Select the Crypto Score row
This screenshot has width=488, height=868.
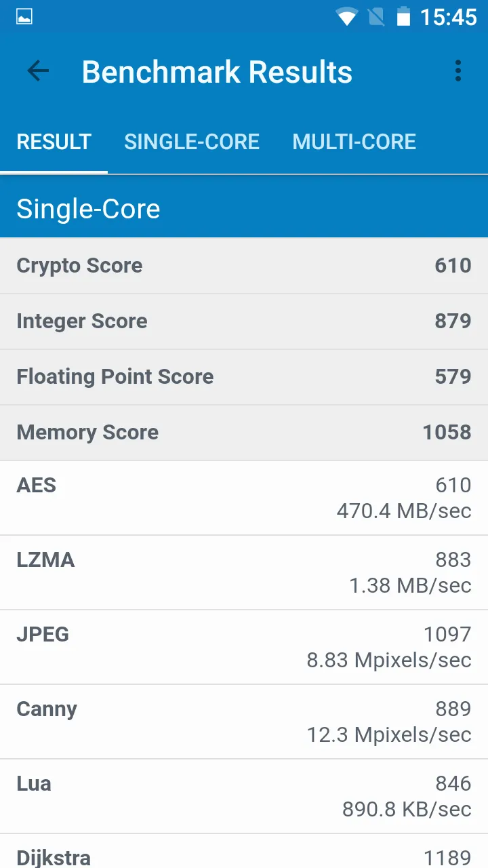pyautogui.click(x=244, y=266)
